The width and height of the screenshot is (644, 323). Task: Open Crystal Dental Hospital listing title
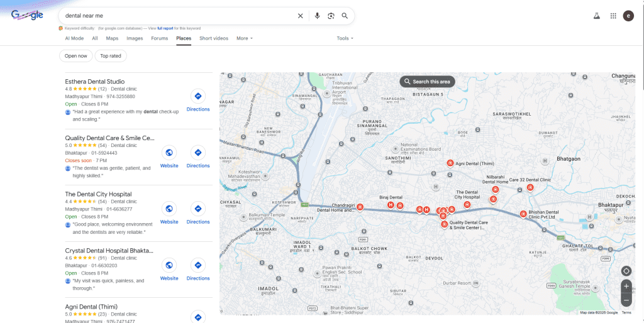[109, 250]
